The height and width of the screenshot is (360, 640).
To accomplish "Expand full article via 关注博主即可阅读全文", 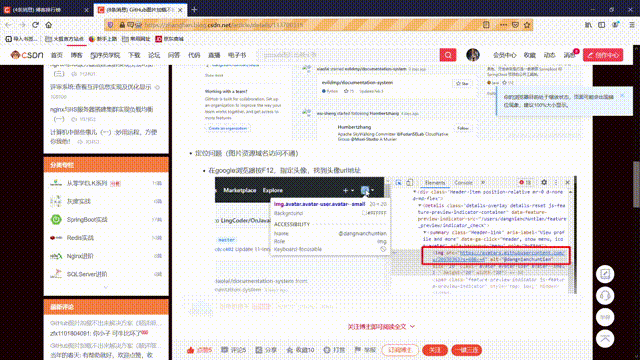I will pos(381,327).
